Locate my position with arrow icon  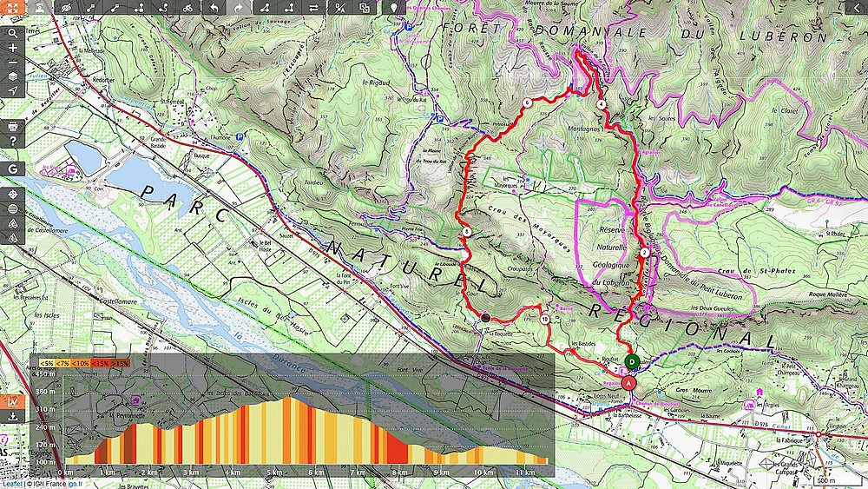point(12,91)
